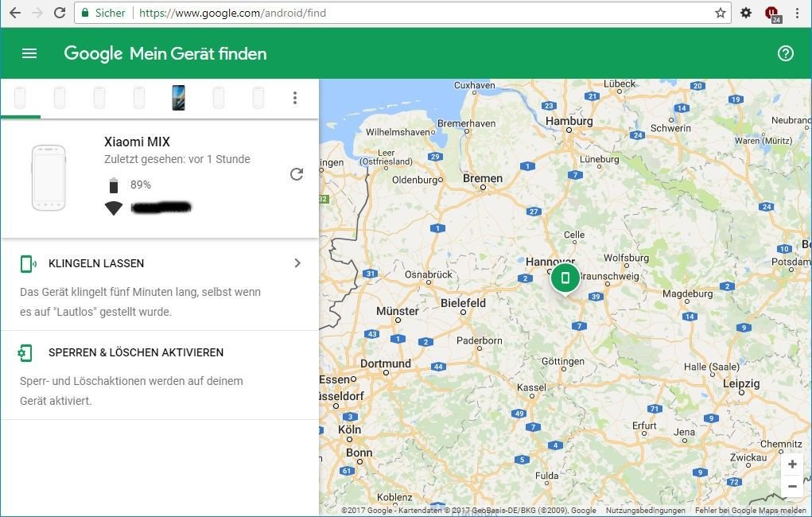Click the Xiaomi MIX phone image
The width and height of the screenshot is (812, 517).
click(49, 177)
